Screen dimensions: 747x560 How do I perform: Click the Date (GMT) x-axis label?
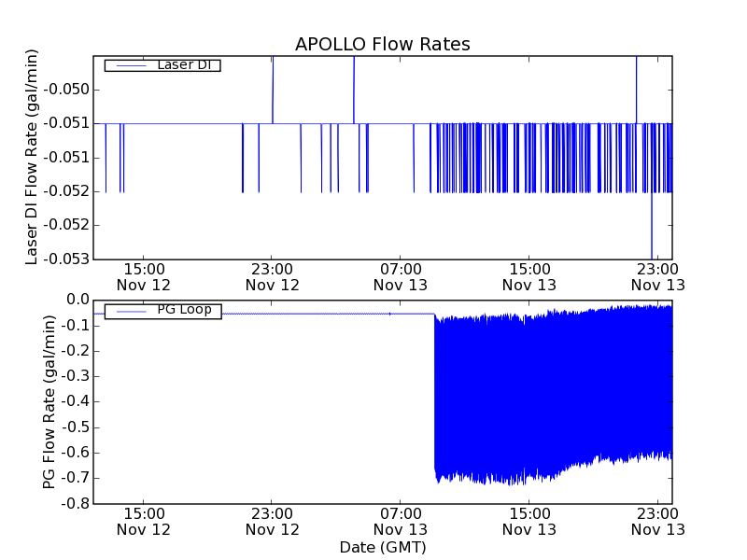pyautogui.click(x=382, y=547)
